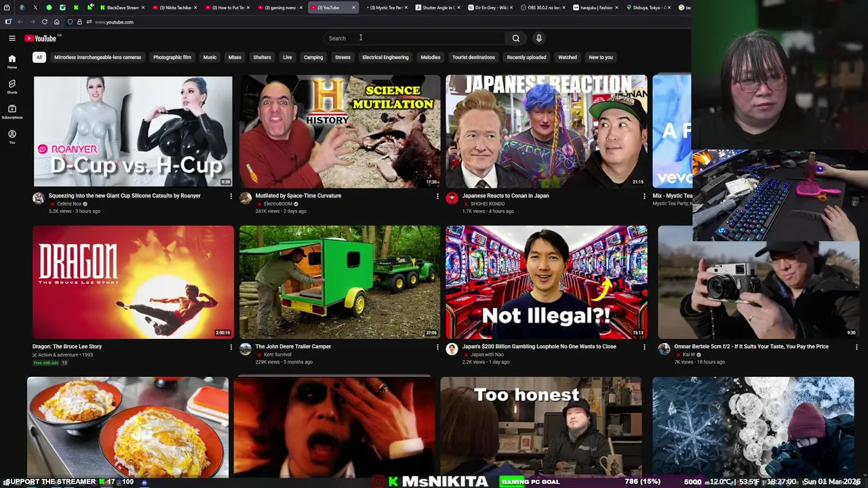The image size is (868, 488).
Task: Open ElectroBOOM channel avatar
Action: point(245,198)
